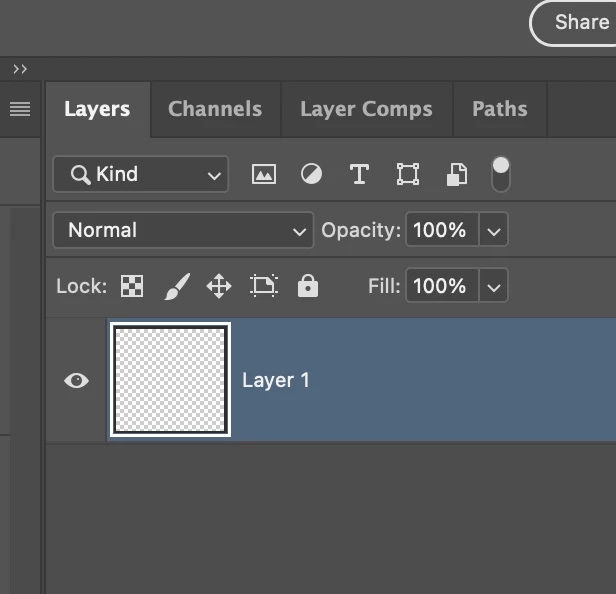Lock transparent pixels checkerboard icon
Image resolution: width=616 pixels, height=594 pixels.
[132, 286]
